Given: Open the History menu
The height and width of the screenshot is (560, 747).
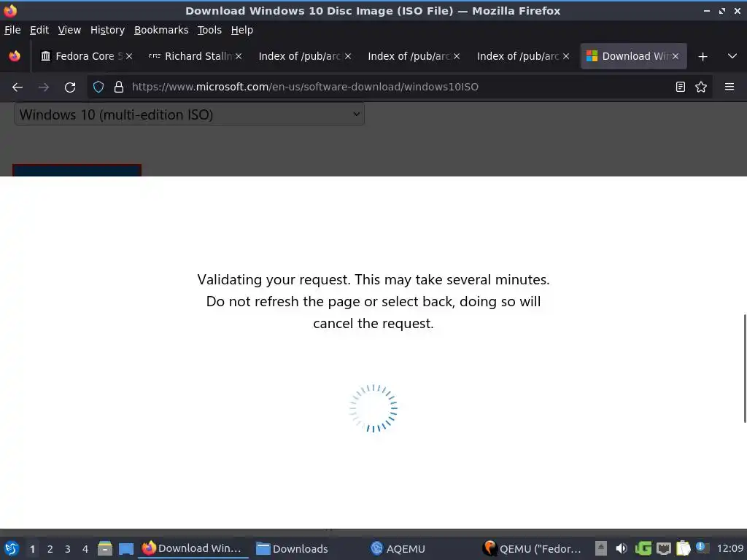Looking at the screenshot, I should (108, 30).
